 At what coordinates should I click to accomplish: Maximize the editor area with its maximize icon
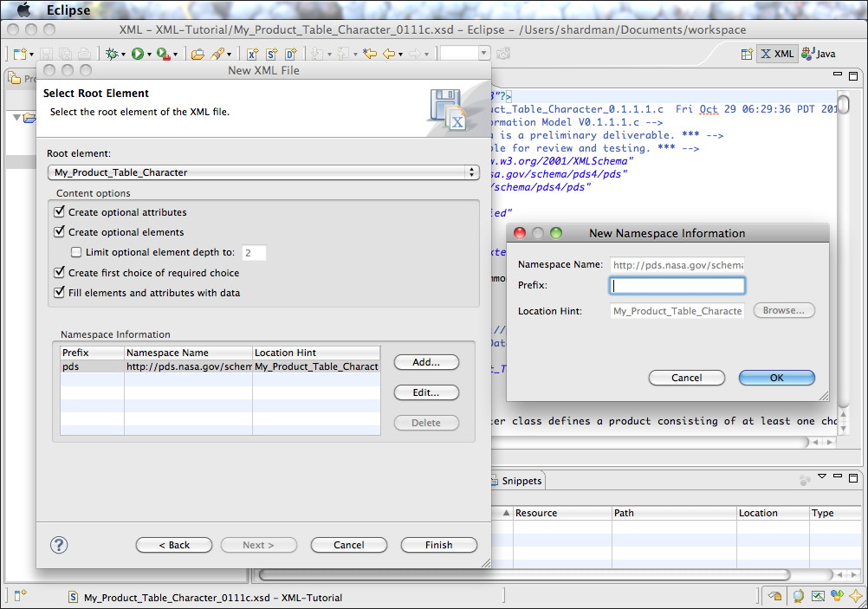point(853,76)
